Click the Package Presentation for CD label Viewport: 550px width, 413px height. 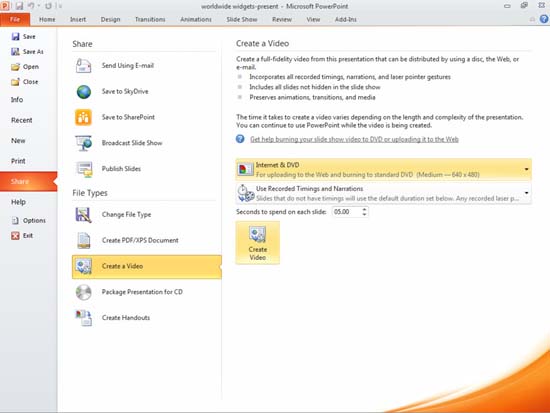click(x=142, y=292)
